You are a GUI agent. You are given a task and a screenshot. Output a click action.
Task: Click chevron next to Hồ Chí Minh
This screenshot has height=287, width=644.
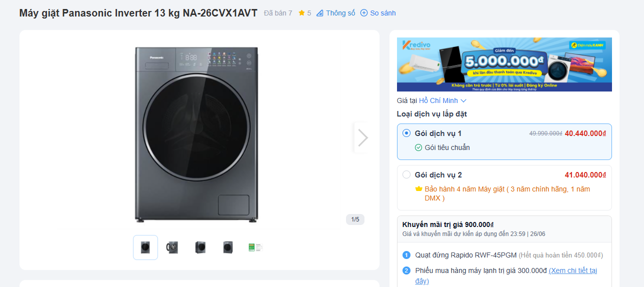click(x=463, y=100)
